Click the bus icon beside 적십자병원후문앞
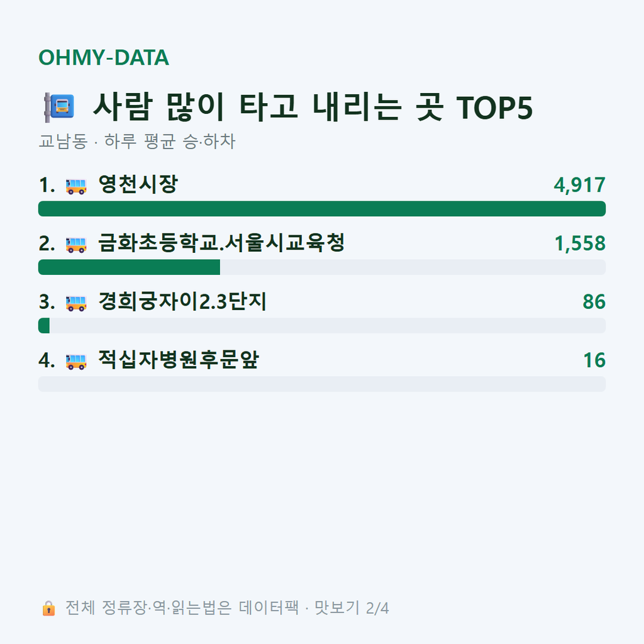The image size is (644, 644). click(x=76, y=361)
